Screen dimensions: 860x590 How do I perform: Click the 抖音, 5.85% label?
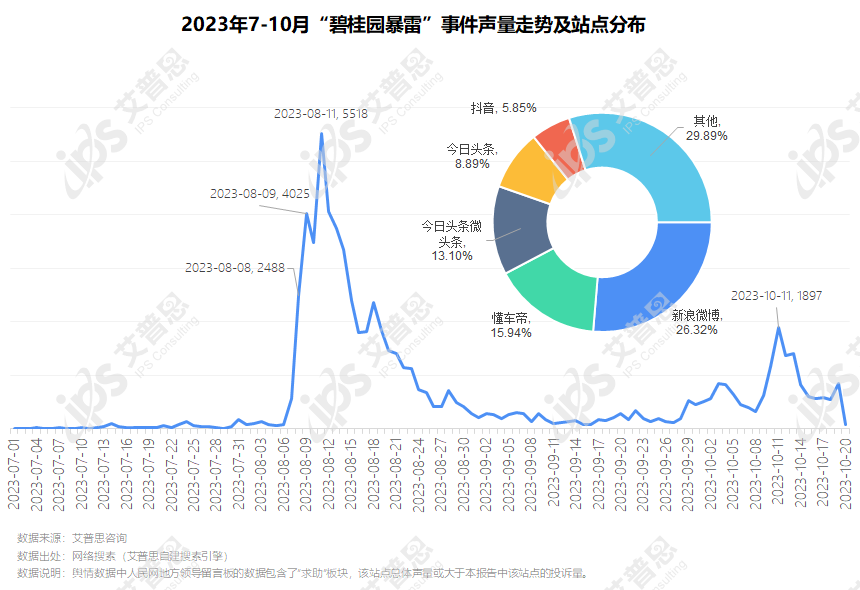click(503, 106)
